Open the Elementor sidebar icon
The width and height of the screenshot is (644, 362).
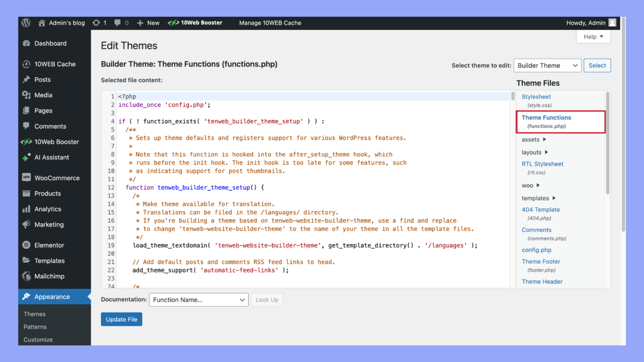coord(26,245)
